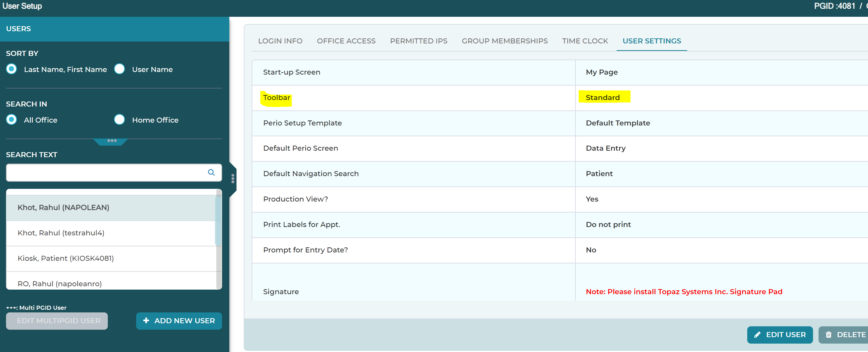Viewport: 868px width, 352px height.
Task: Open the Office Access tab
Action: click(346, 41)
